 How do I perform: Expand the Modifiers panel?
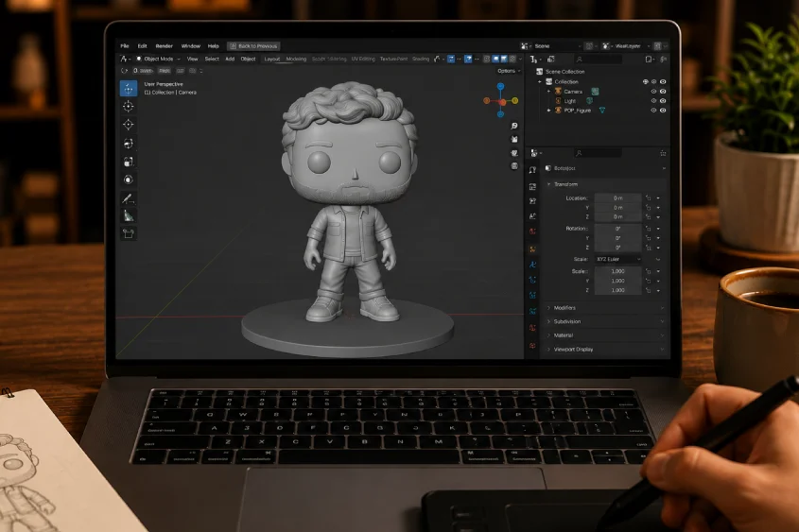pos(605,308)
